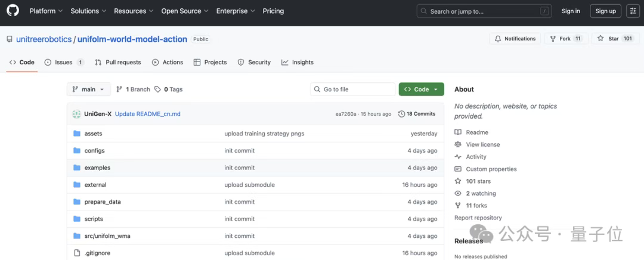Open the Activity link in About sidebar

pos(476,157)
